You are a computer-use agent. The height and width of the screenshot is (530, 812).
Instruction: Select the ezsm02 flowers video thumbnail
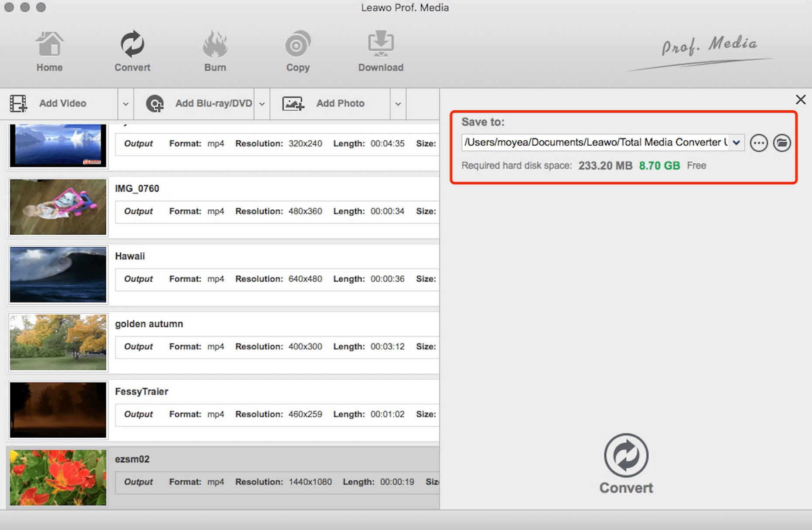point(58,478)
